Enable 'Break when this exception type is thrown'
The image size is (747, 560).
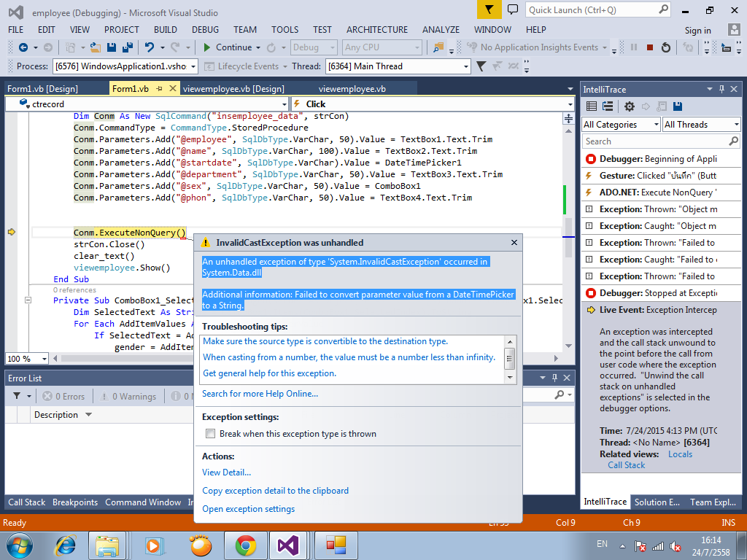tap(211, 434)
